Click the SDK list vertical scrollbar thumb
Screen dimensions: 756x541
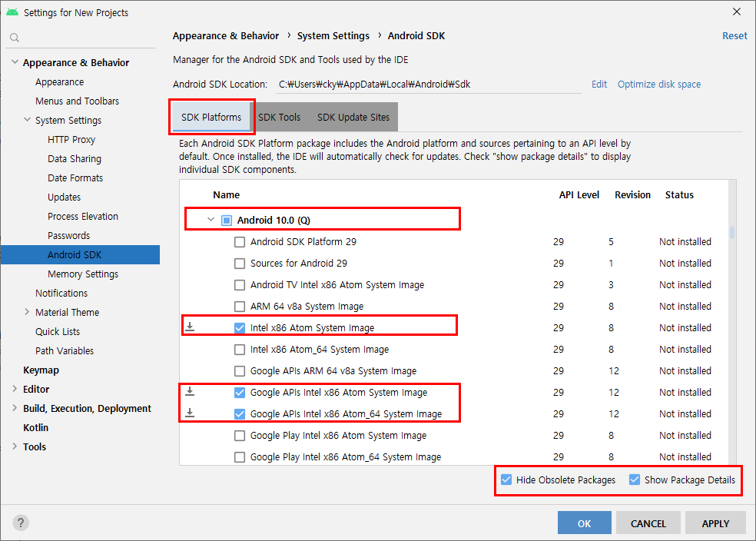pos(732,232)
